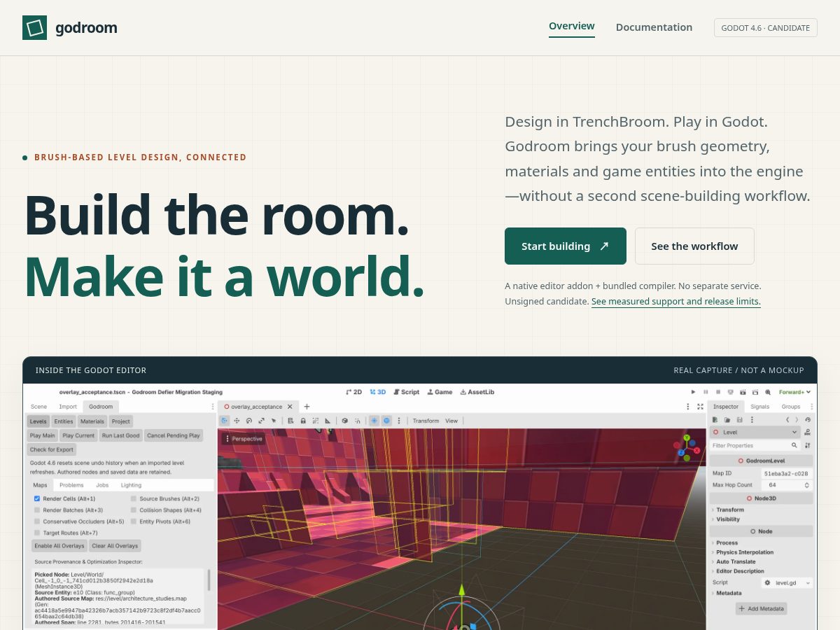
Task: Switch to the Problems tab
Action: tap(71, 485)
